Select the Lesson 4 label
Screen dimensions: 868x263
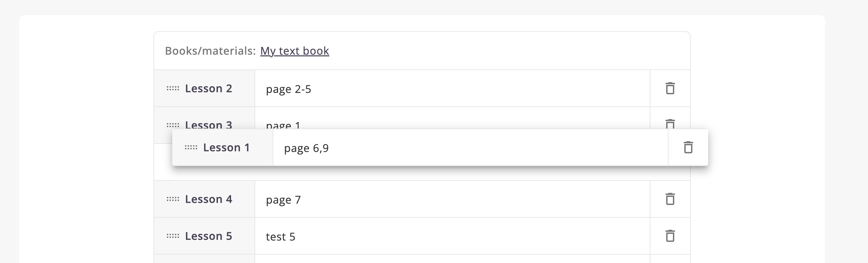[x=209, y=199]
